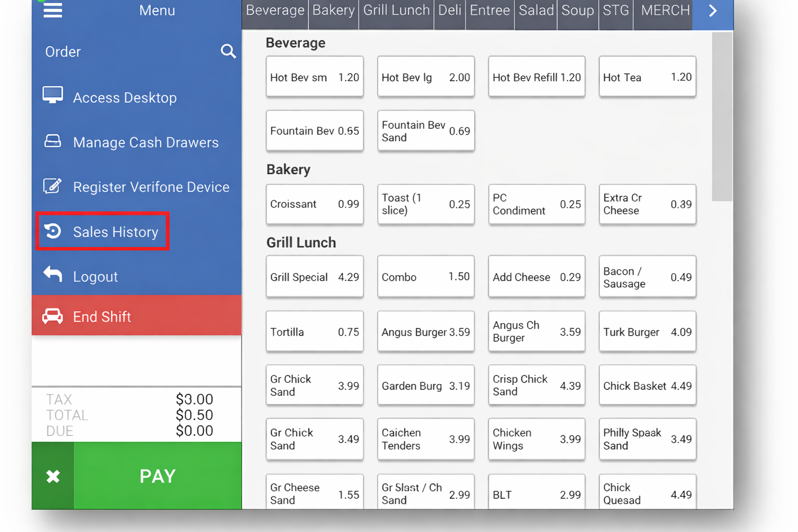Add Hot Tea to the order

tap(647, 76)
